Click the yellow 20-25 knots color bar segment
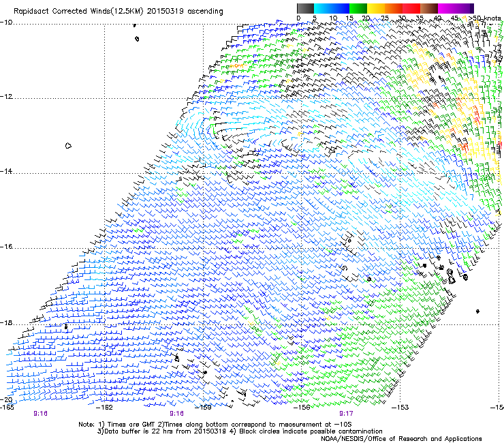 coord(376,8)
